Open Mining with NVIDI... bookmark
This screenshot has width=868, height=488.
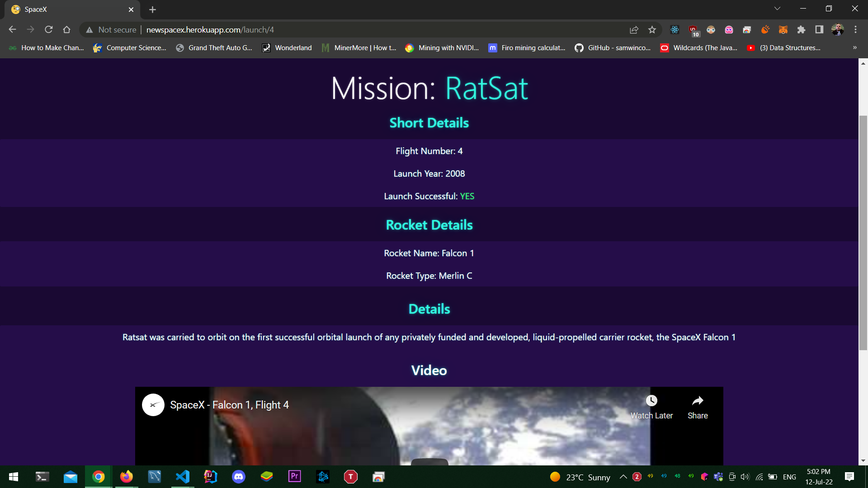(442, 48)
